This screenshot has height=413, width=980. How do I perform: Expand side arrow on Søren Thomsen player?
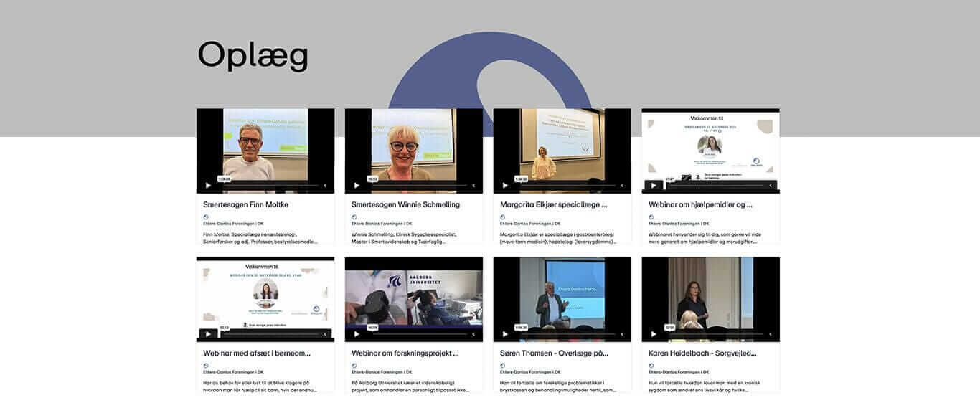point(623,333)
